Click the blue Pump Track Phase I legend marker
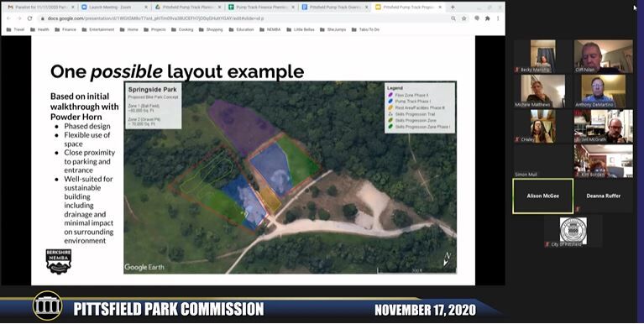The height and width of the screenshot is (324, 644). click(x=390, y=101)
